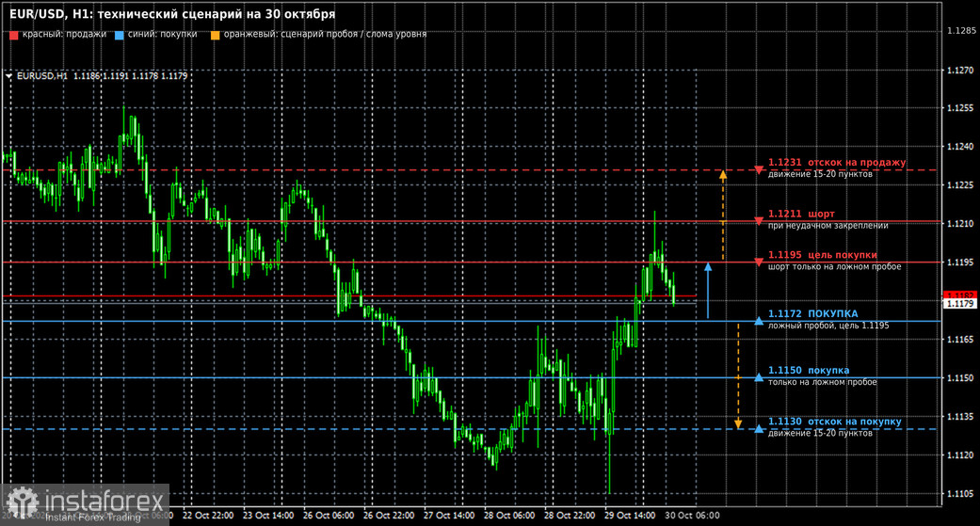Click the orange upward breakout arrow
Image resolution: width=980 pixels, height=526 pixels.
(x=723, y=215)
